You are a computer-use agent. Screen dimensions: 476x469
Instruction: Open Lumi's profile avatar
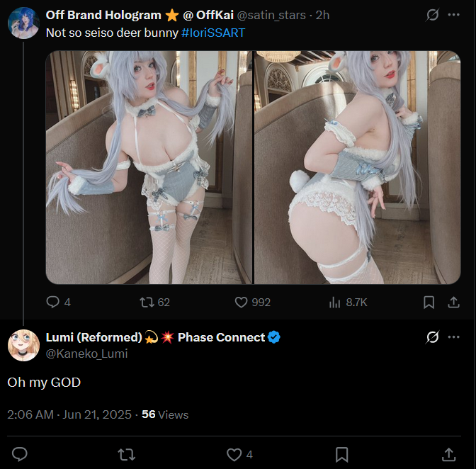(x=23, y=345)
